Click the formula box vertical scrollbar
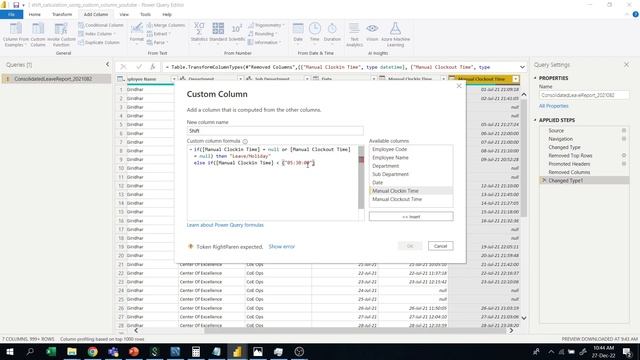 pos(361,177)
